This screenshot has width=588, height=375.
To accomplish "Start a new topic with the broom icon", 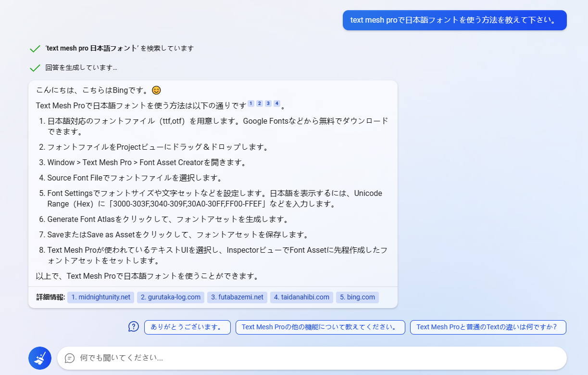I will coord(40,358).
